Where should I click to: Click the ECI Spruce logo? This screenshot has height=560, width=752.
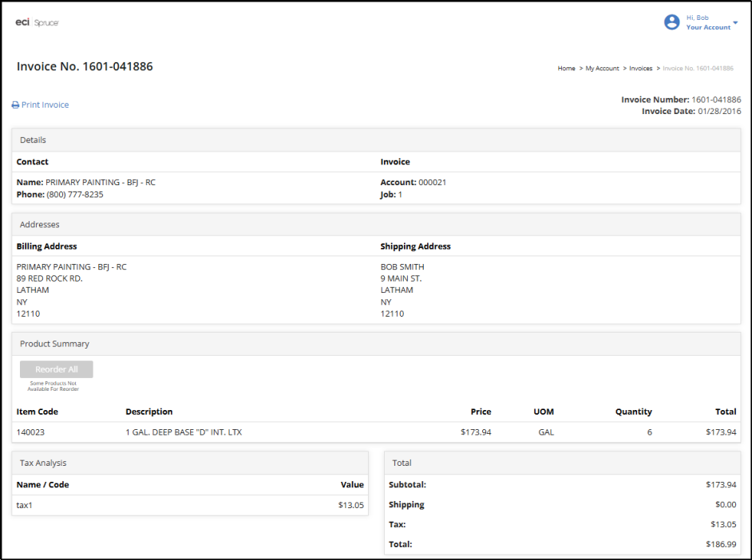(37, 22)
